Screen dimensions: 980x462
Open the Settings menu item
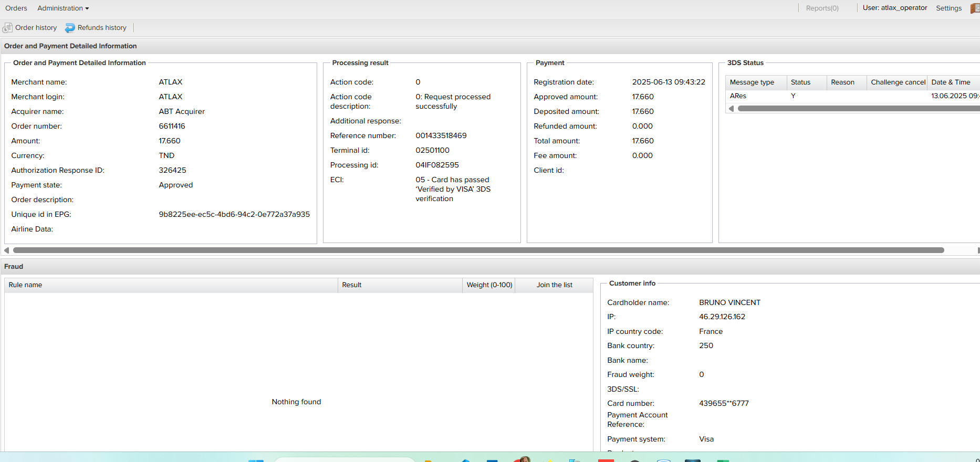point(948,8)
